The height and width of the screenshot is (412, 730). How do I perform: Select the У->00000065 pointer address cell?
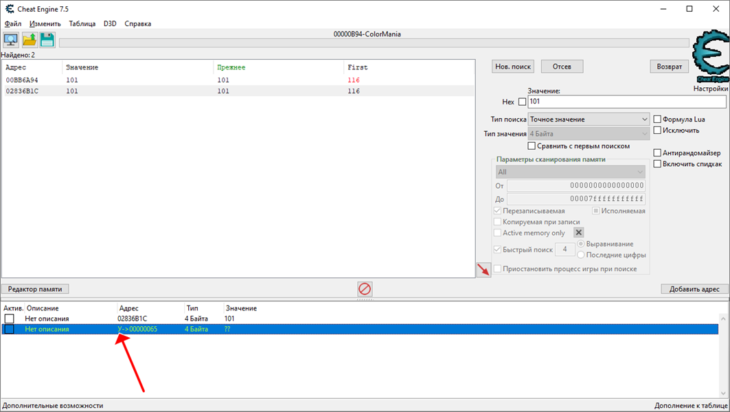pyautogui.click(x=137, y=329)
